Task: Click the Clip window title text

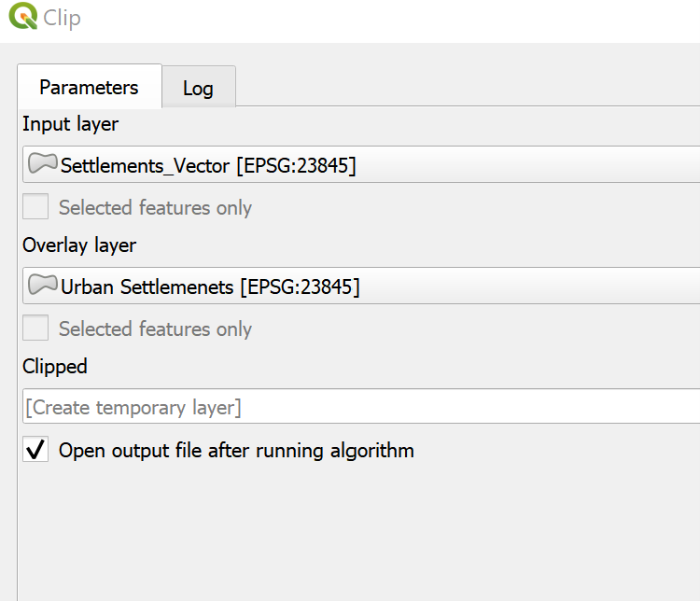Action: tap(63, 18)
